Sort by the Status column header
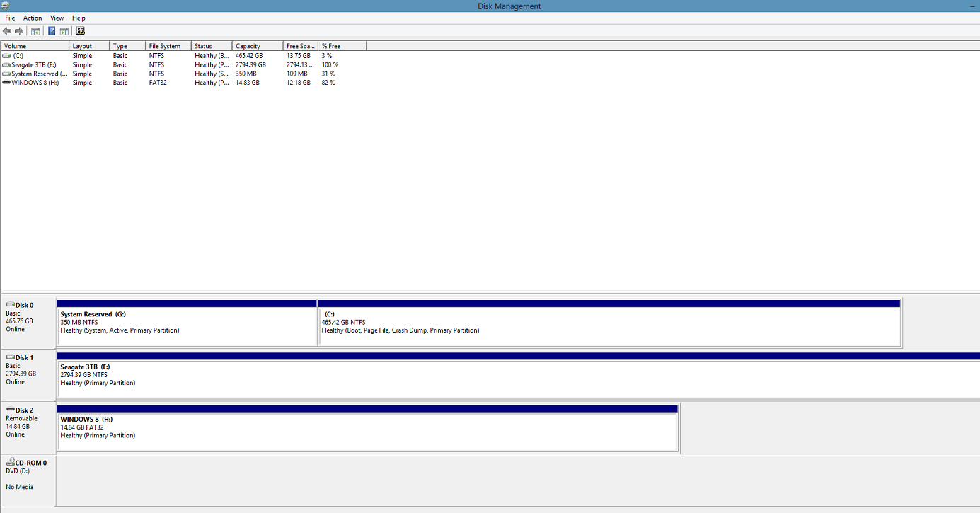Screen dimensions: 980x513 pos(212,46)
